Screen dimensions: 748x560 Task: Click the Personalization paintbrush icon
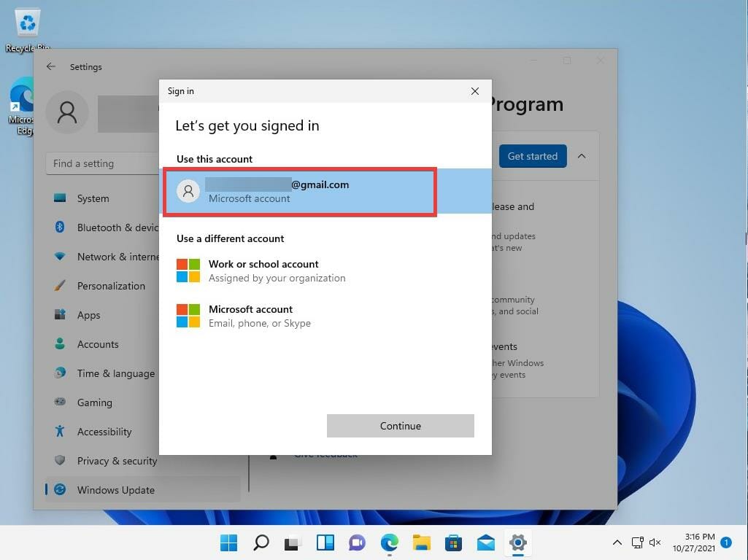click(x=60, y=286)
